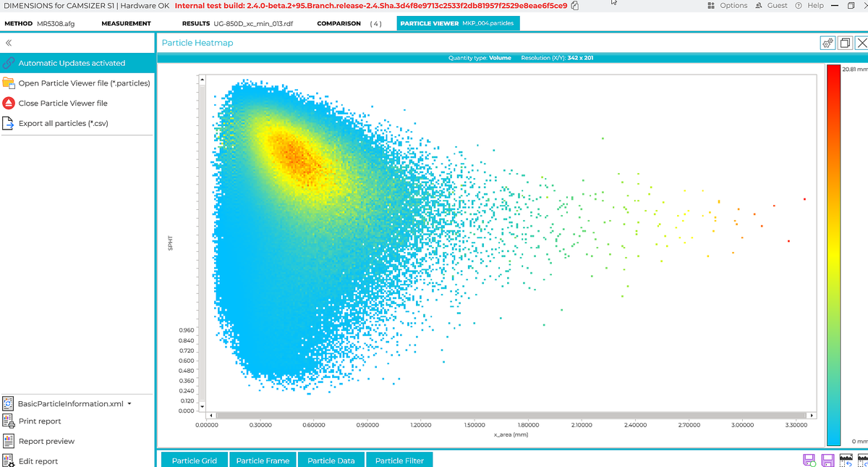
Task: Click the purple save icon with green circle
Action: (810, 460)
